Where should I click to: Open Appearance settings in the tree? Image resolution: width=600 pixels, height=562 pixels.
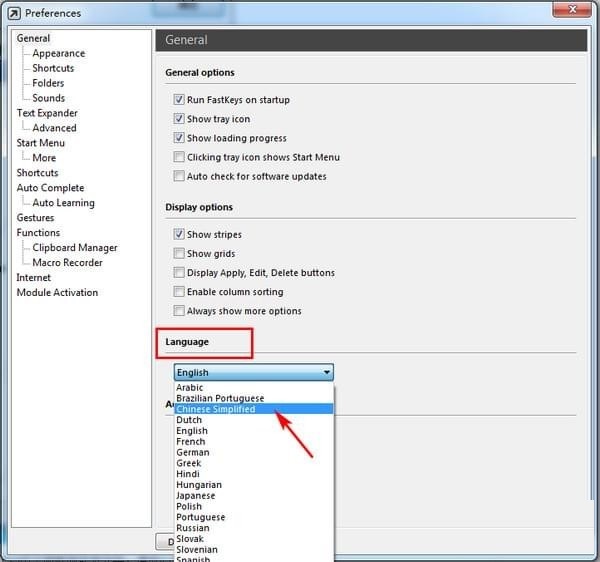pyautogui.click(x=59, y=53)
